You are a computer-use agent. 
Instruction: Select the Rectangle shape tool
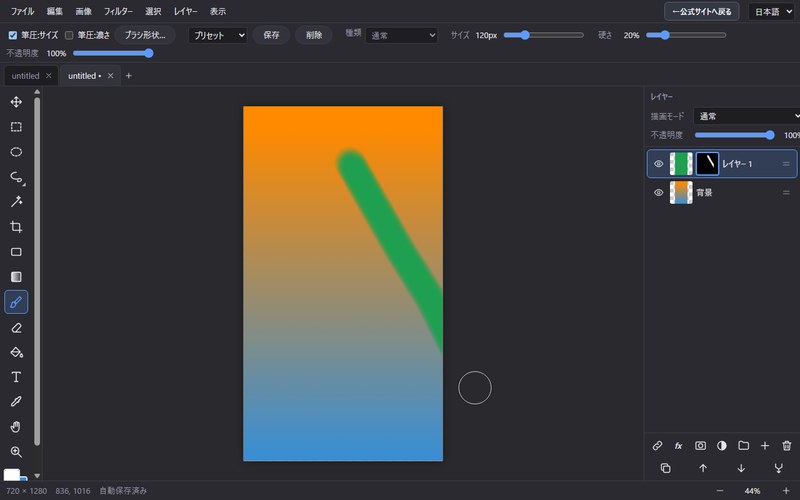[x=16, y=252]
